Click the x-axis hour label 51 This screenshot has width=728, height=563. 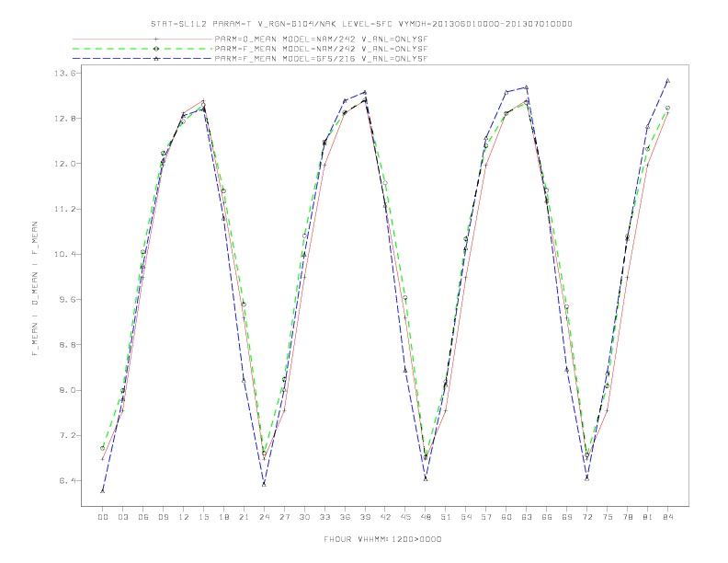coord(446,517)
